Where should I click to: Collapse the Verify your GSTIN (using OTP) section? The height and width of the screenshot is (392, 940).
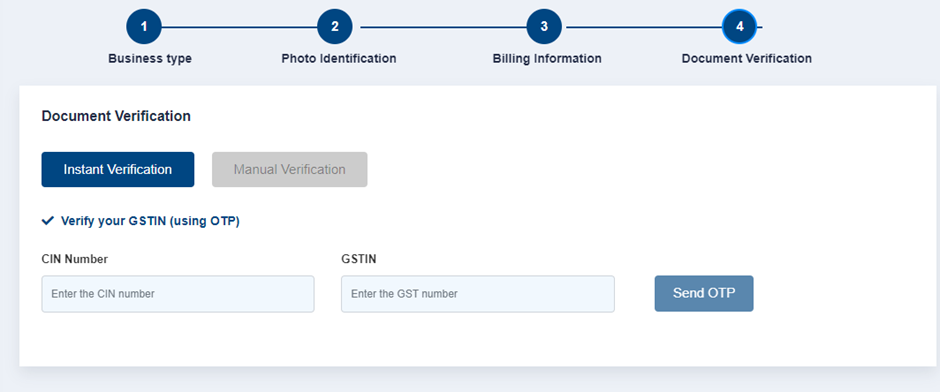pyautogui.click(x=150, y=221)
